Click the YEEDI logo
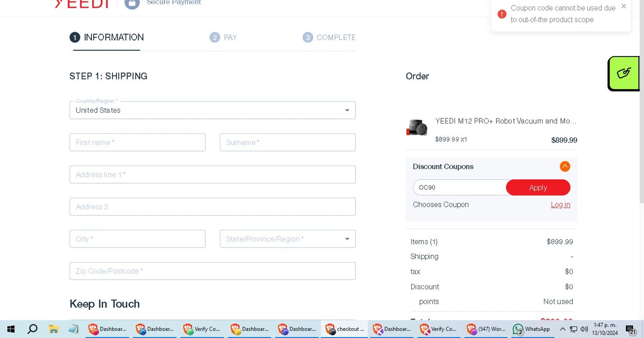The width and height of the screenshot is (644, 338). [82, 3]
